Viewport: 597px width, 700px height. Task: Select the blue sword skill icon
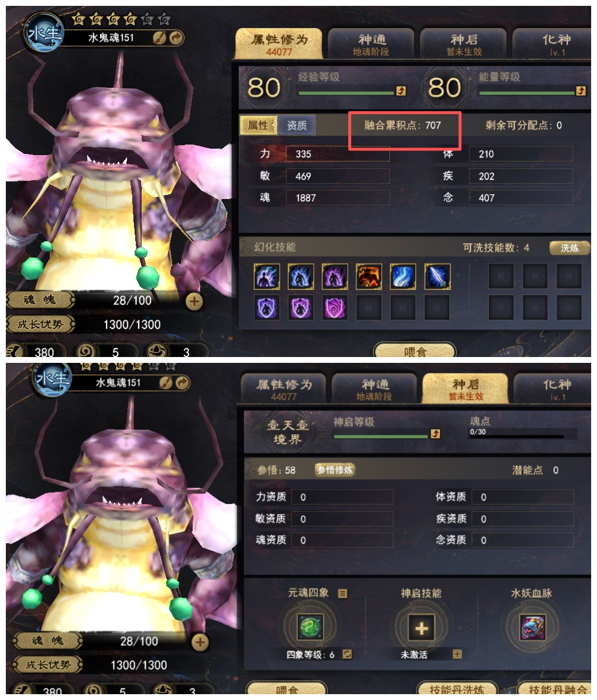437,277
